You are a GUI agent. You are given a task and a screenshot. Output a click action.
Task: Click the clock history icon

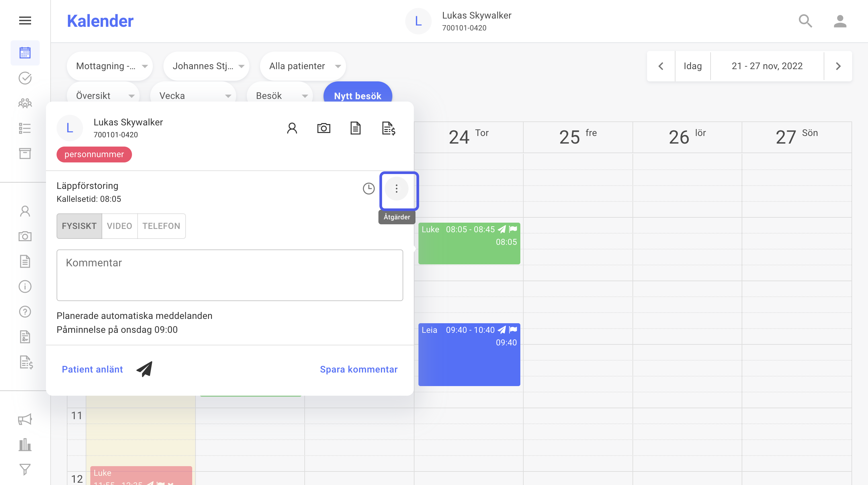[x=369, y=188]
